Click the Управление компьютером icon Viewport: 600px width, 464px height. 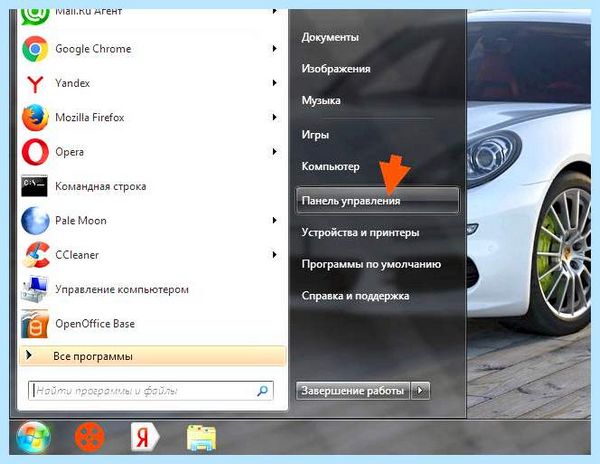pyautogui.click(x=35, y=289)
